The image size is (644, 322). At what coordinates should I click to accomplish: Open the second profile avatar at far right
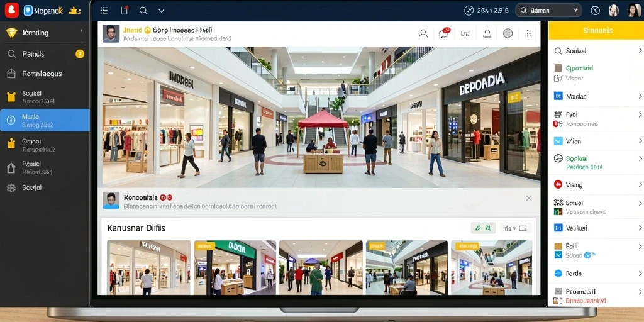click(x=634, y=10)
